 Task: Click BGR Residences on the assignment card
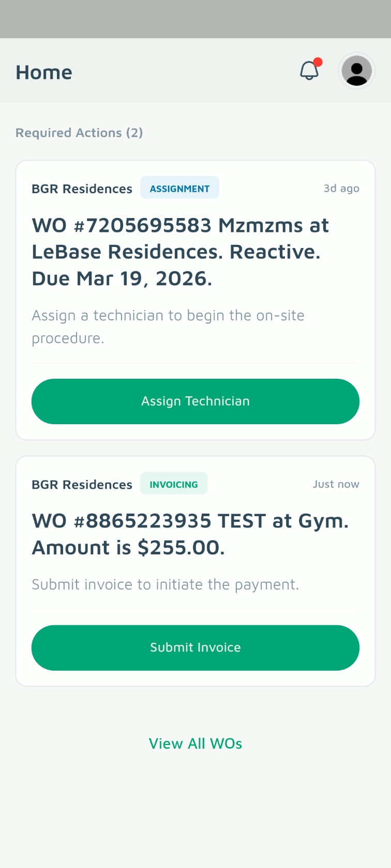pos(82,189)
